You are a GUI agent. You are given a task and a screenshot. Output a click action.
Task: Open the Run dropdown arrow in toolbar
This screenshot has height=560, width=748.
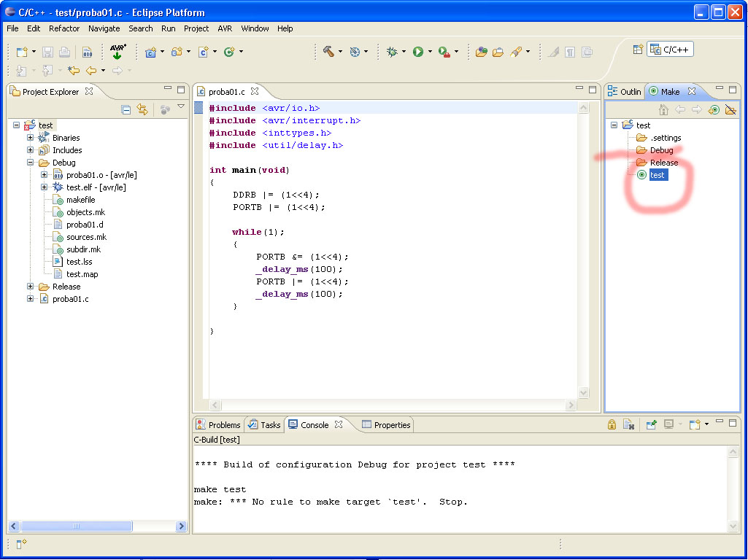point(430,52)
